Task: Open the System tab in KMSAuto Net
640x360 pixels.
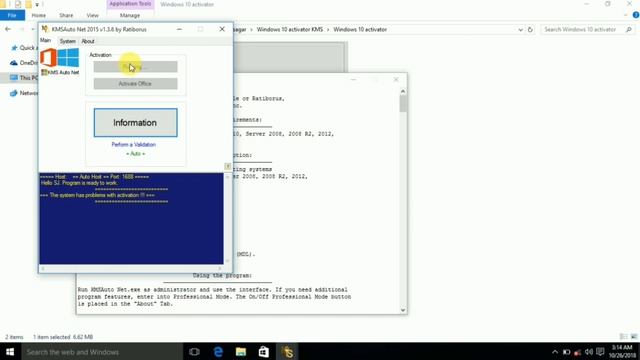Action: point(67,41)
